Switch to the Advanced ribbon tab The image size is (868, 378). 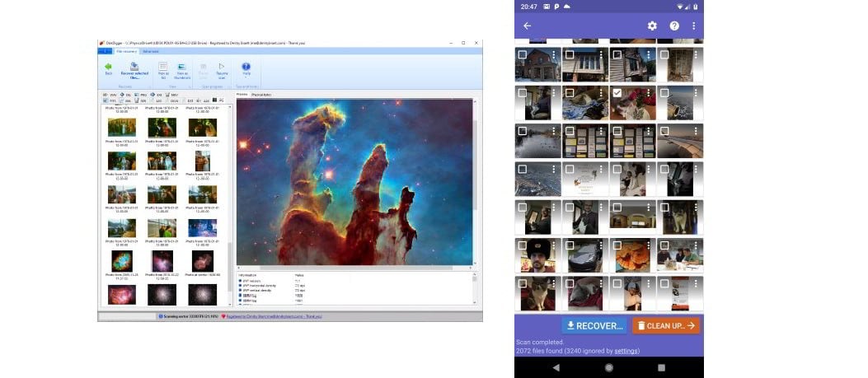coord(151,51)
